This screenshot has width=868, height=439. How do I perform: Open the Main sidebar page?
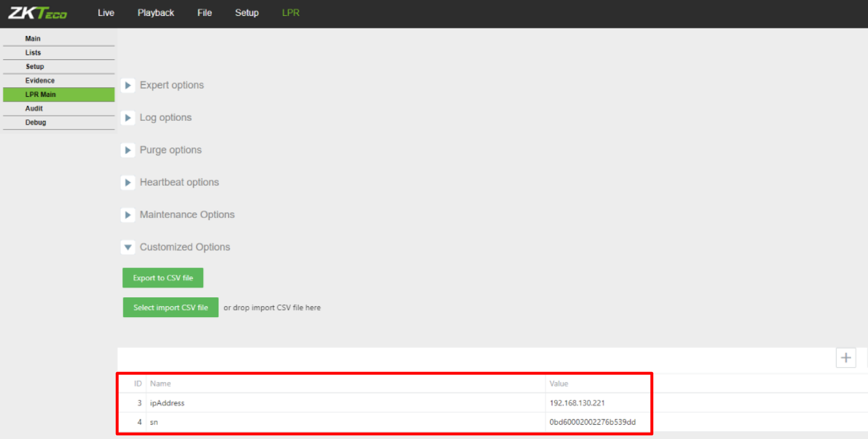[59, 38]
